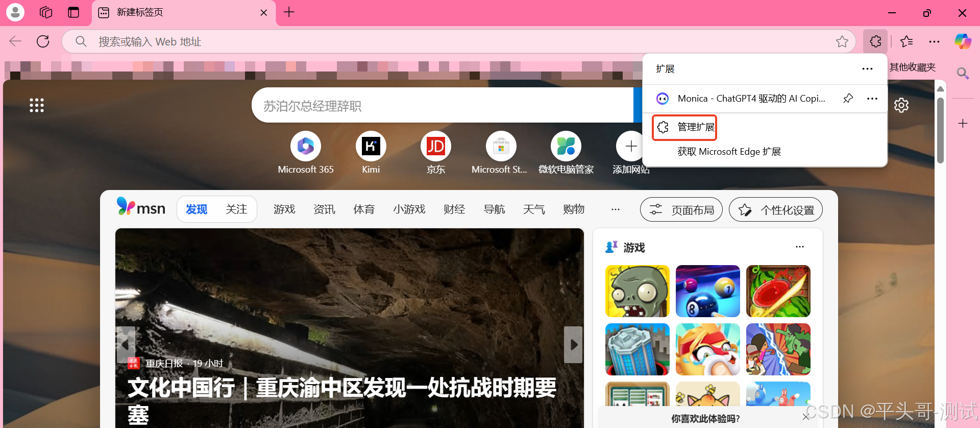Viewport: 980px width, 428px height.
Task: Open 游戏 nav item
Action: tap(284, 209)
